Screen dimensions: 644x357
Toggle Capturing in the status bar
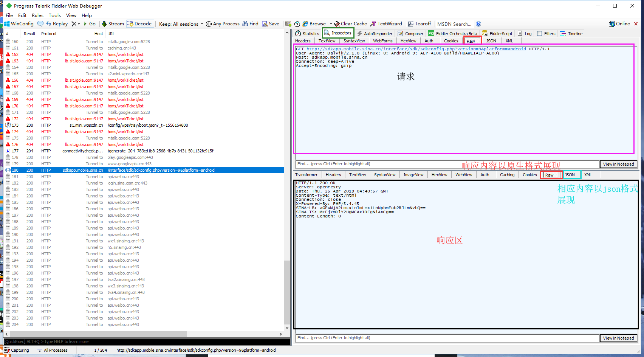click(x=17, y=350)
